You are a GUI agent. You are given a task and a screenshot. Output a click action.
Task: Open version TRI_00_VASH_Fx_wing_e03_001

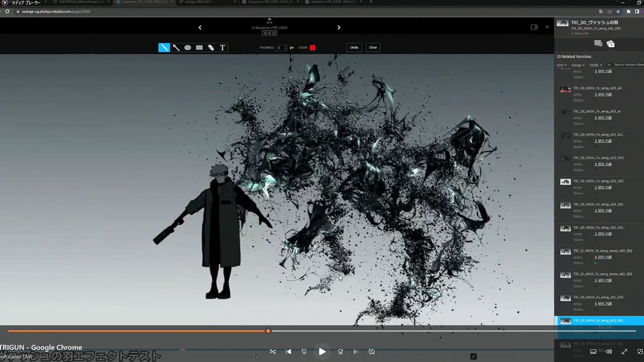[598, 205]
